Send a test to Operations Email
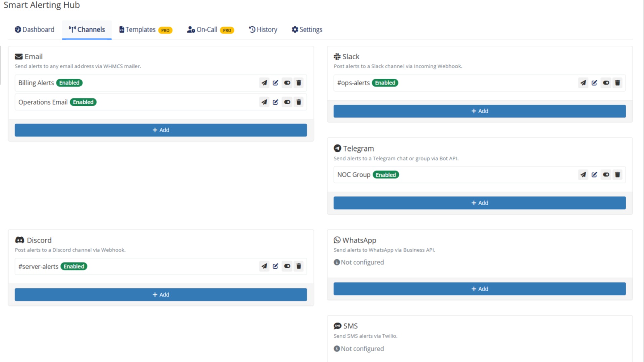This screenshot has width=644, height=362. [264, 102]
